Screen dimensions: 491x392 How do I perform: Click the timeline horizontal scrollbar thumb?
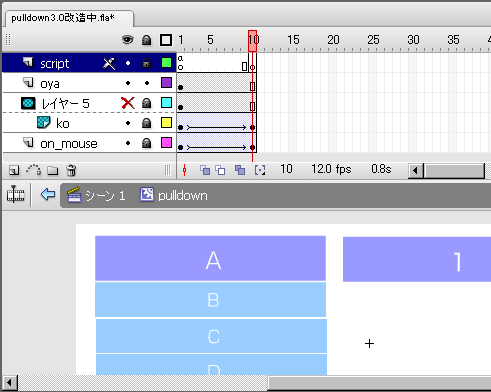tap(454, 171)
